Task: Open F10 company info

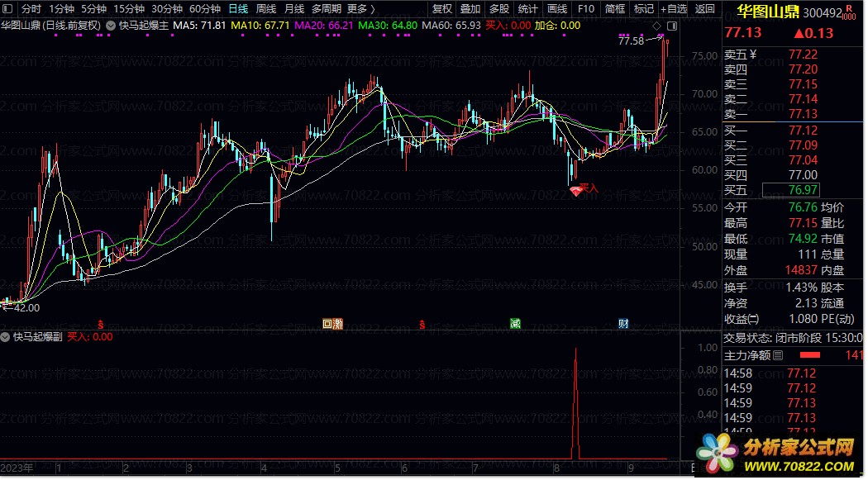Action: click(585, 9)
